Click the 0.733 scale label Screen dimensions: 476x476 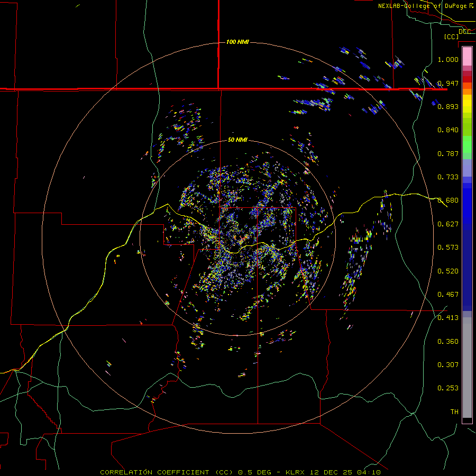(448, 177)
